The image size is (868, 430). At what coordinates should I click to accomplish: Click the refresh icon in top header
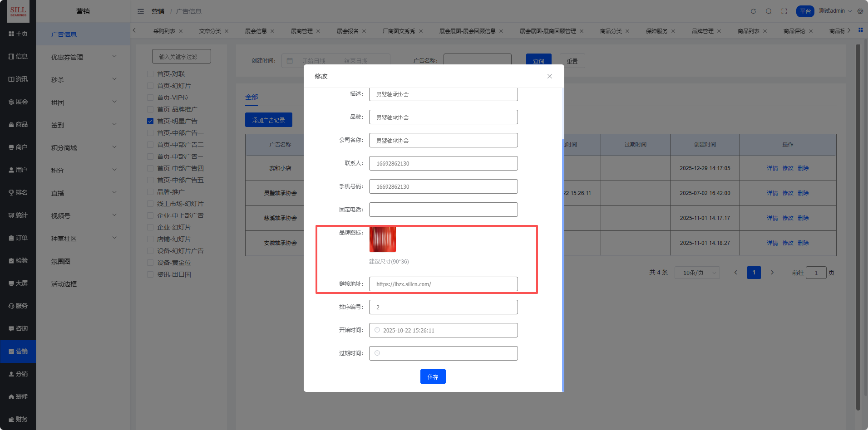(753, 11)
